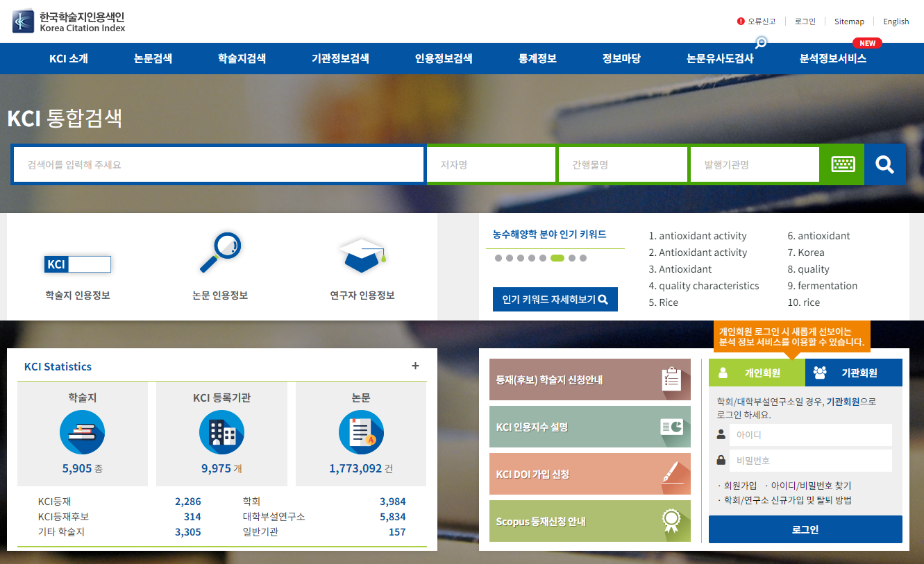
Task: Focus the 아이디 login field
Action: (812, 435)
